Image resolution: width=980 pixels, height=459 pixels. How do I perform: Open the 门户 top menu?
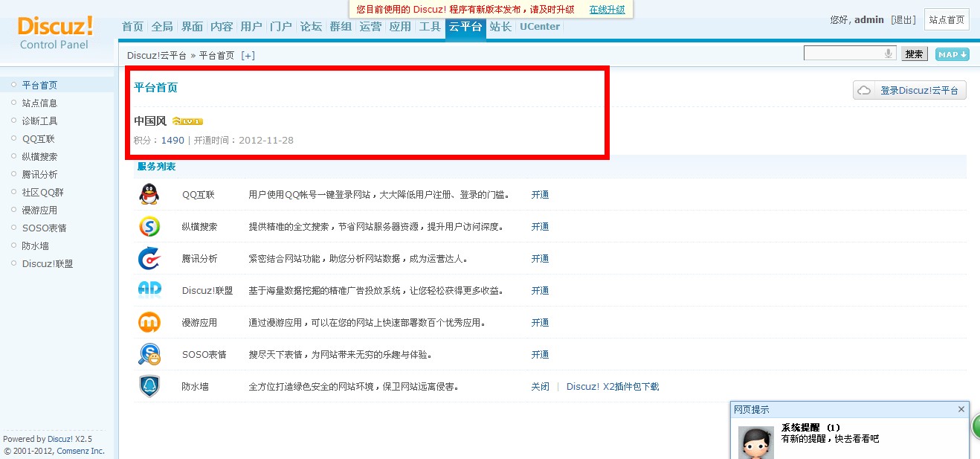281,27
